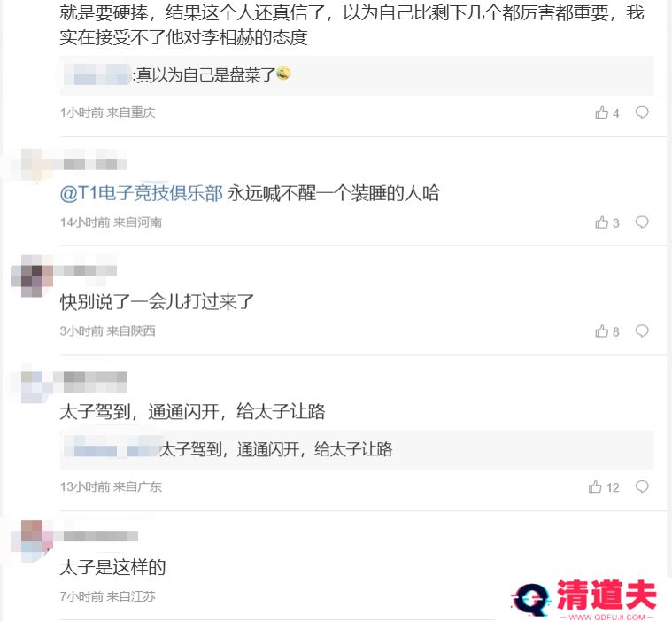Open the @T1电子竞技俱乐部 mention link
This screenshot has height=622, width=672.
[141, 193]
